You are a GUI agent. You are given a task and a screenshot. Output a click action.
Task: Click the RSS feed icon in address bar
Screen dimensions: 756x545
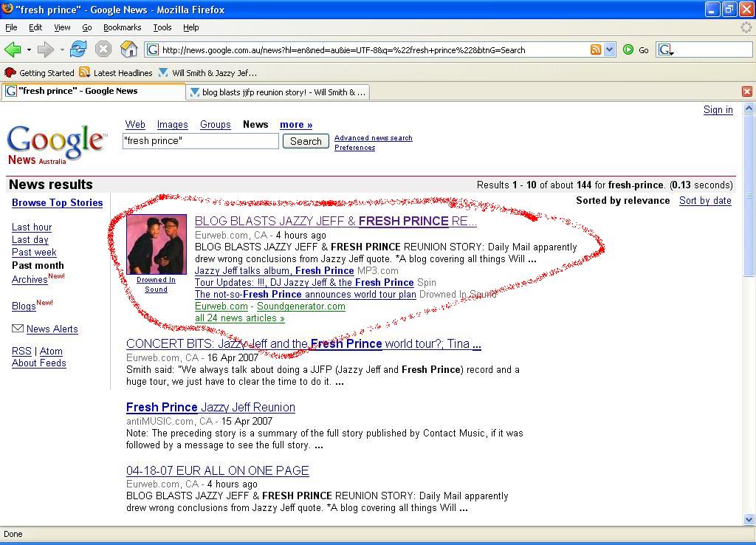596,49
